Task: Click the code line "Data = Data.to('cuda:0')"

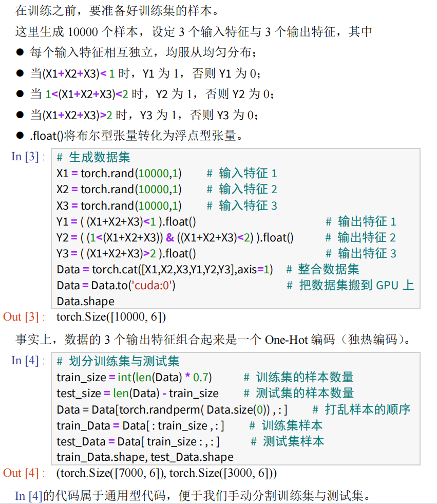Action: tap(116, 286)
